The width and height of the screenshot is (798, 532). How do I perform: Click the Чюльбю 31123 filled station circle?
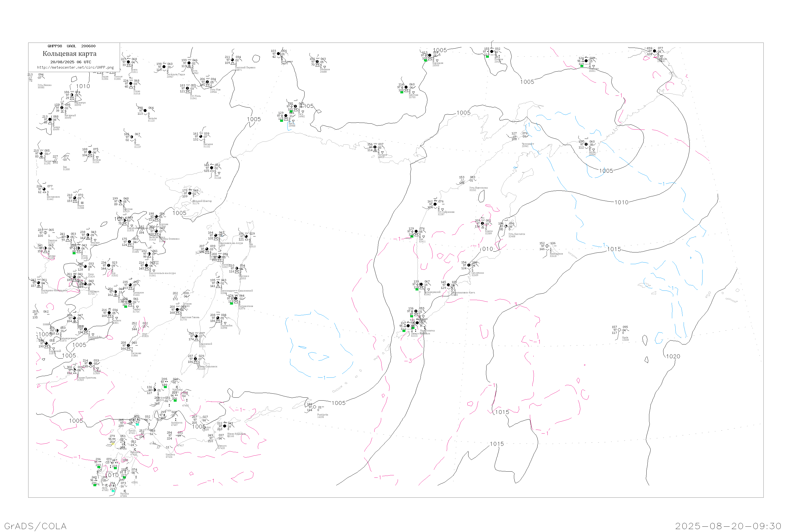click(145, 111)
